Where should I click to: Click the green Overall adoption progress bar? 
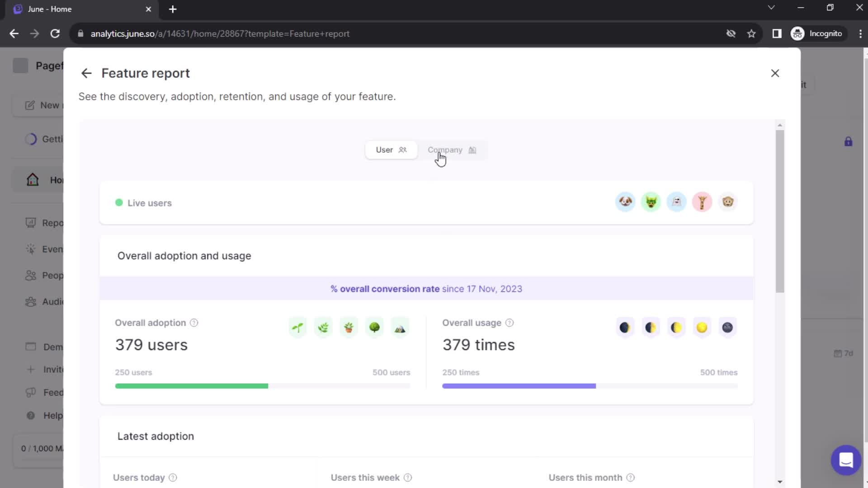click(192, 386)
